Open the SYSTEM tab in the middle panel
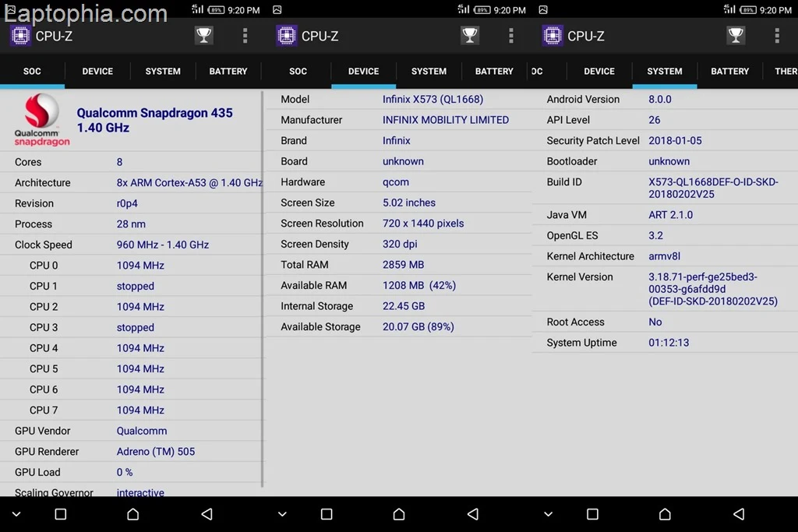The height and width of the screenshot is (532, 798). pos(429,71)
